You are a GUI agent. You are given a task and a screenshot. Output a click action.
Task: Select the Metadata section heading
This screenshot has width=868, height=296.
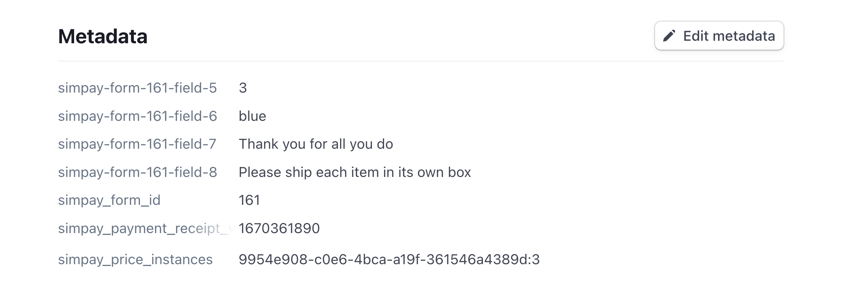click(103, 36)
